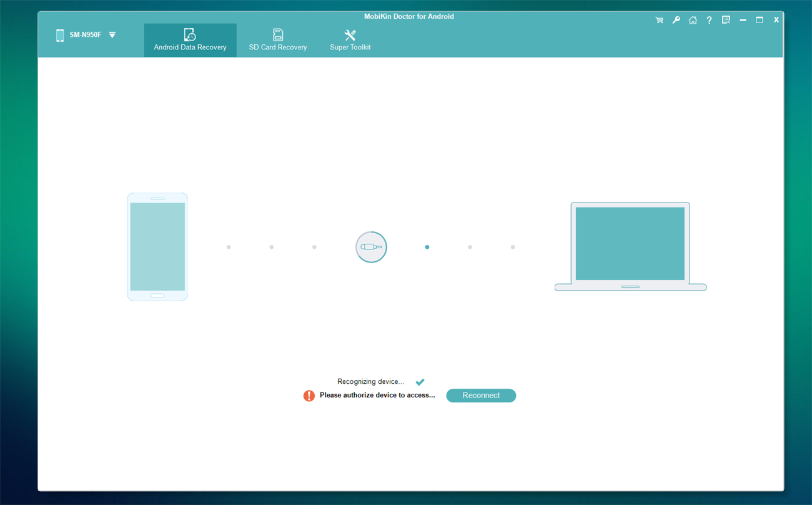Click the small phone icon beside SM-N950F
The width and height of the screenshot is (812, 505).
point(60,36)
